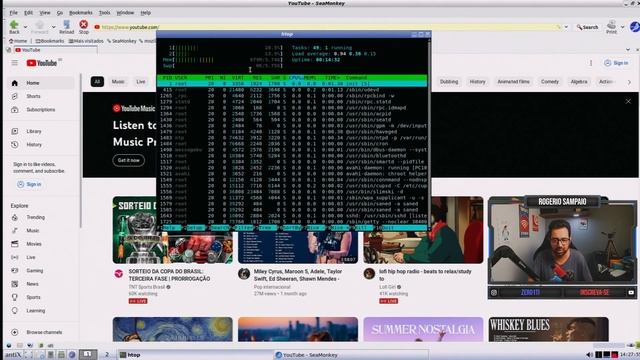Viewport: 640px width, 360px height.
Task: Open Live in Explore section
Action: 41,258
